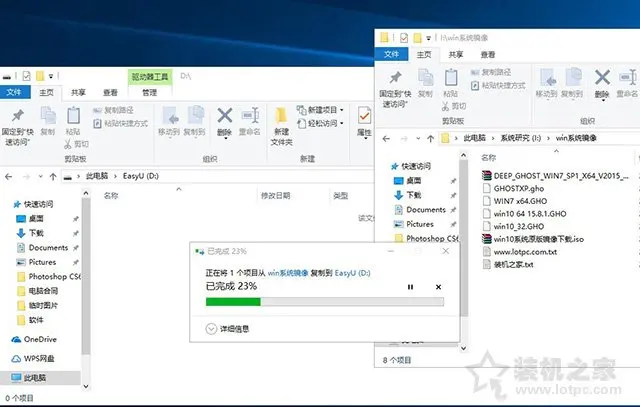Open recent locations dropdown in D: window
Image resolution: width=640 pixels, height=407 pixels.
(40, 177)
